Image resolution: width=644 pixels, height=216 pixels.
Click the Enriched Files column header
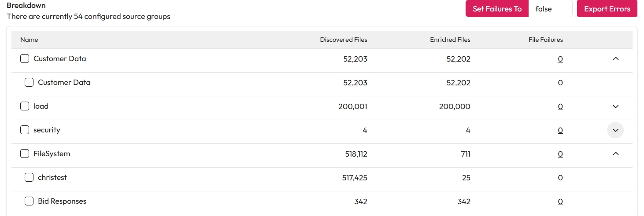coord(450,40)
